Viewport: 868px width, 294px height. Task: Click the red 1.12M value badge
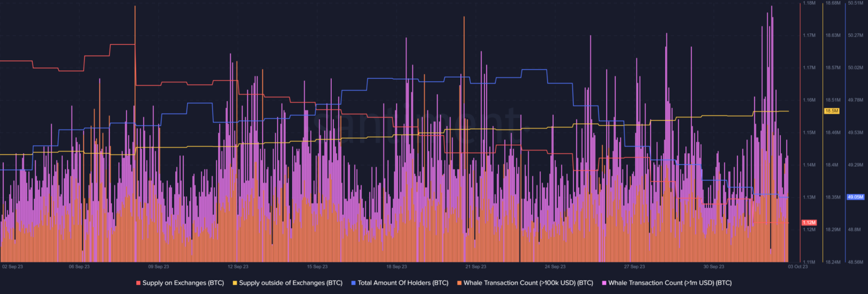click(809, 222)
